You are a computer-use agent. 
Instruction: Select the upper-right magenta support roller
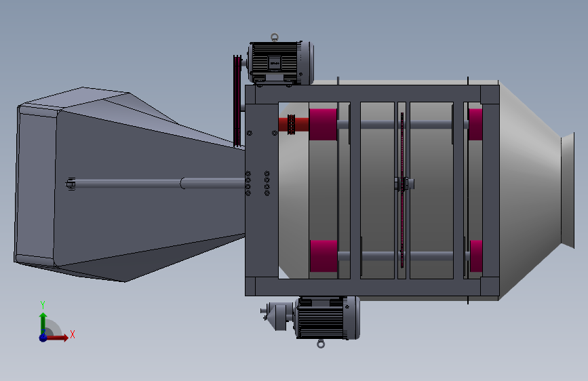point(475,125)
